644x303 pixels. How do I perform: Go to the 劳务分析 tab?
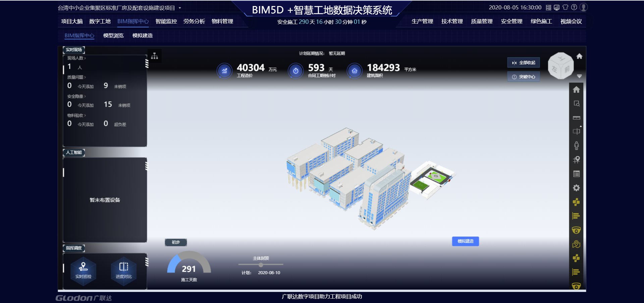(194, 21)
